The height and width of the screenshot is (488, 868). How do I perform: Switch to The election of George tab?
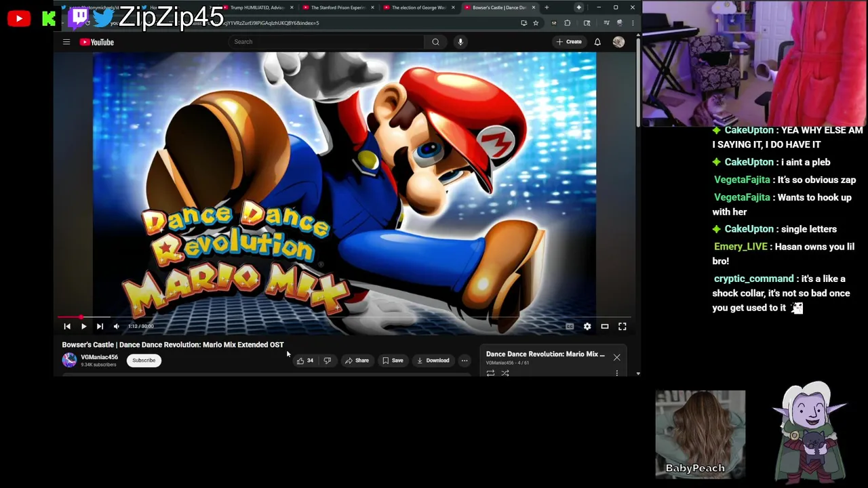tap(418, 7)
